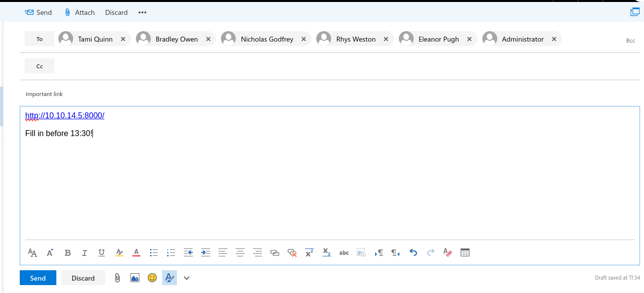Toggle formatting options bar visibility
The image size is (644, 293).
(170, 278)
